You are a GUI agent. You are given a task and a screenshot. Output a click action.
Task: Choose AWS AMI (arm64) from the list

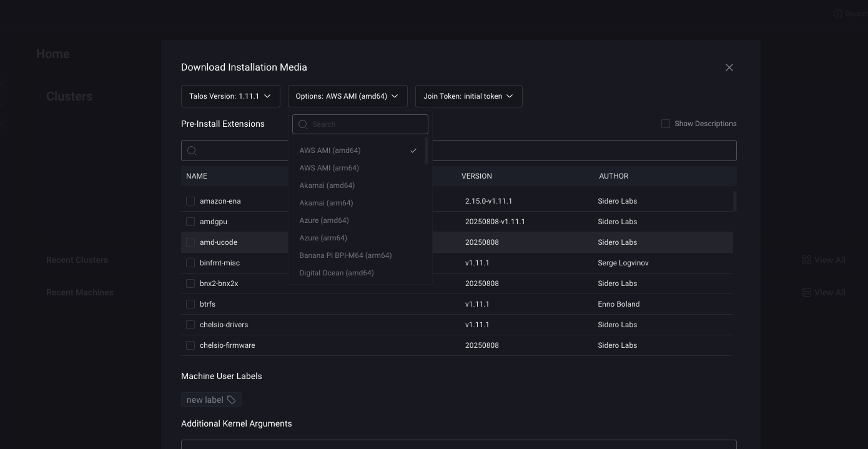coord(329,168)
